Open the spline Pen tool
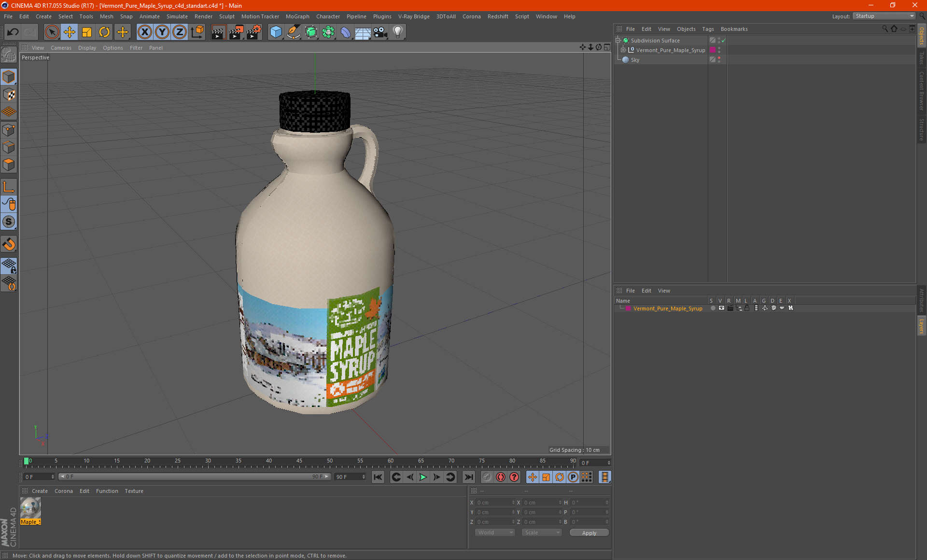Image resolution: width=927 pixels, height=560 pixels. click(294, 32)
